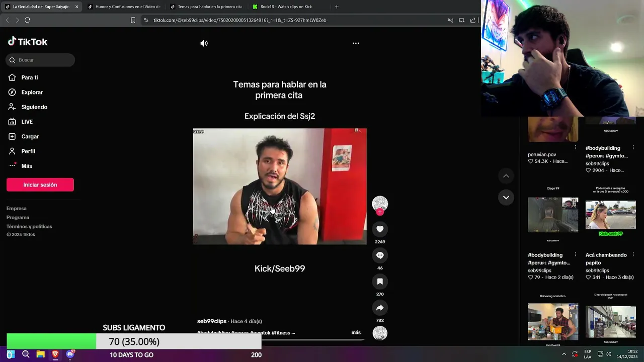Reload the page

click(x=27, y=20)
